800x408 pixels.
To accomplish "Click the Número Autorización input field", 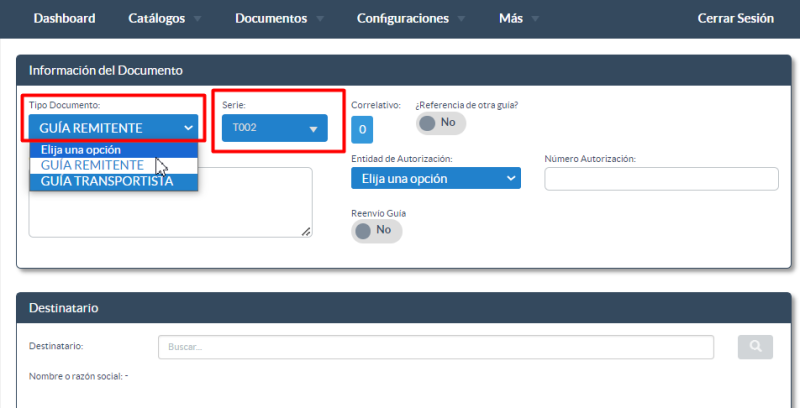I will (x=661, y=179).
